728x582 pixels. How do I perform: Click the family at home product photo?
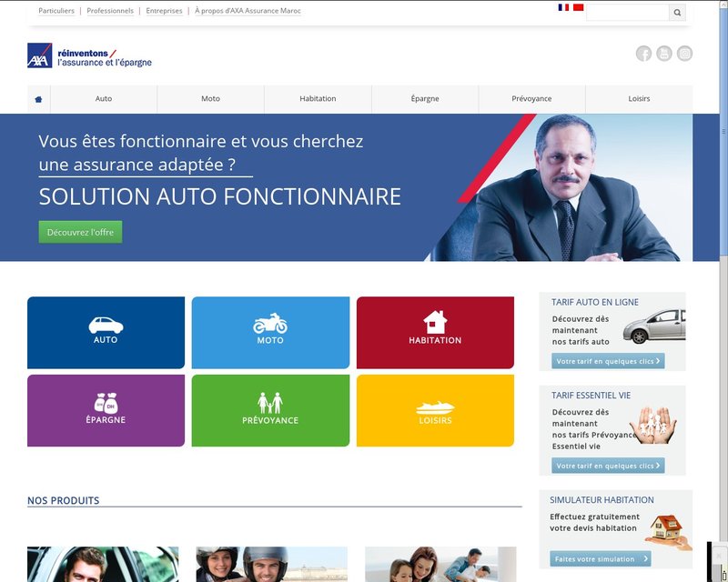click(440, 565)
